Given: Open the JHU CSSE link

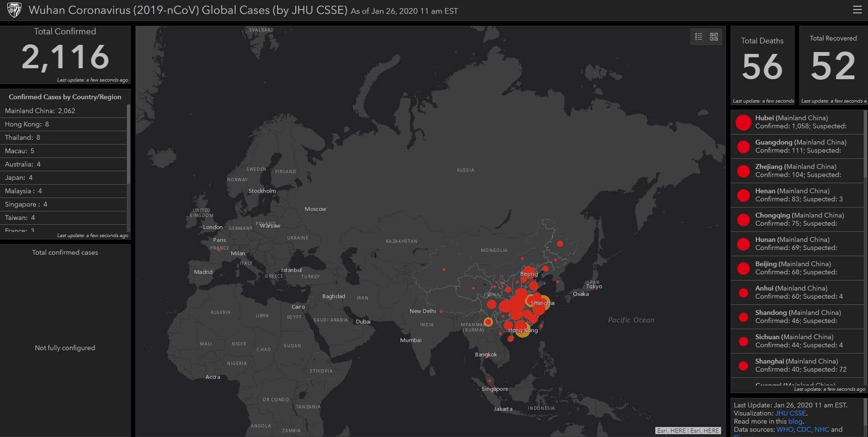Looking at the screenshot, I should (x=790, y=413).
